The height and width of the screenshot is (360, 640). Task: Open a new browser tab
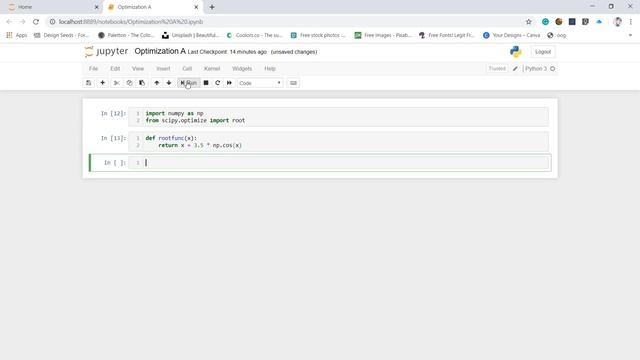(x=212, y=7)
